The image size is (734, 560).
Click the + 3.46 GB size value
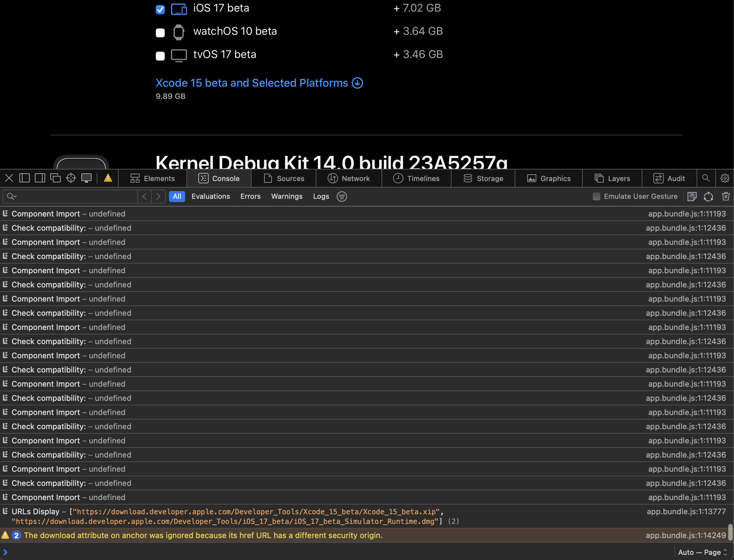(x=418, y=55)
